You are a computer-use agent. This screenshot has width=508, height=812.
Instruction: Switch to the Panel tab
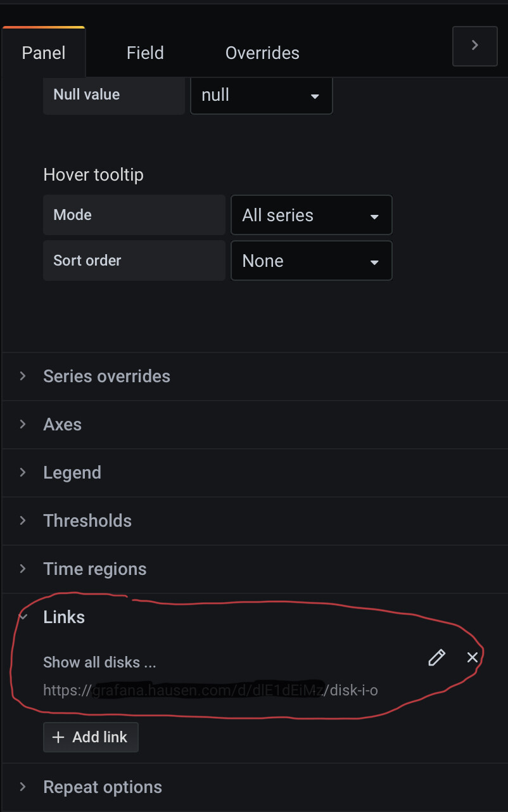coord(44,53)
